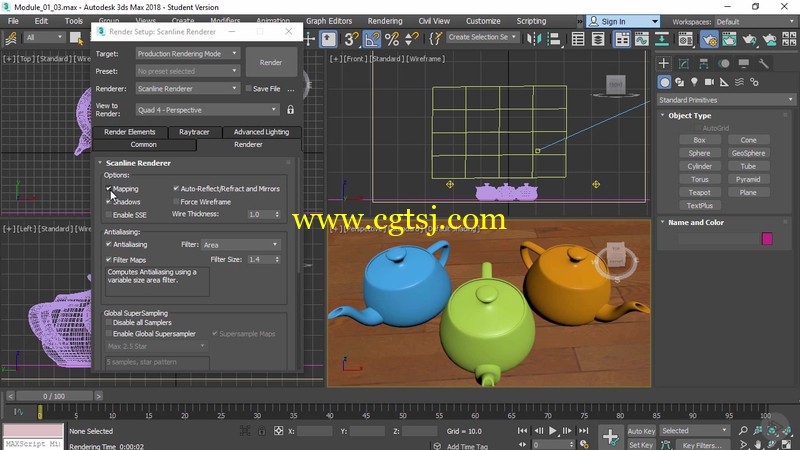Enable the SSE checkbox
The height and width of the screenshot is (450, 800).
click(x=109, y=215)
